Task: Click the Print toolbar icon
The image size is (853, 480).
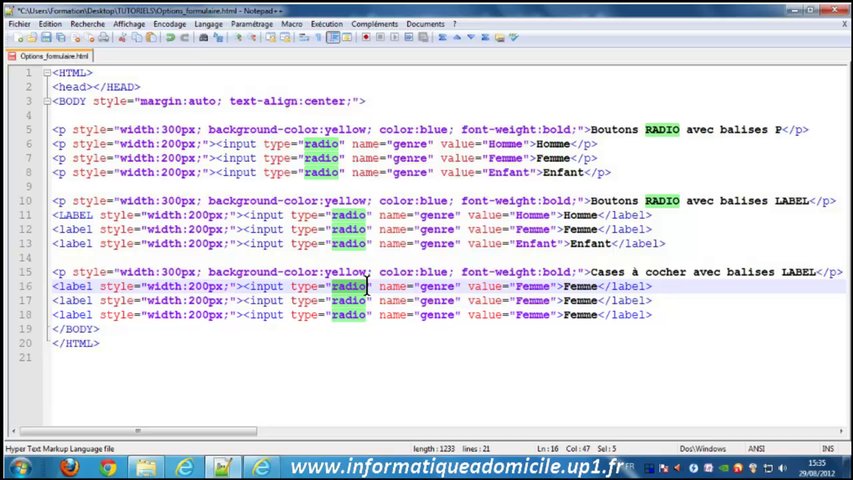Action: (103, 38)
